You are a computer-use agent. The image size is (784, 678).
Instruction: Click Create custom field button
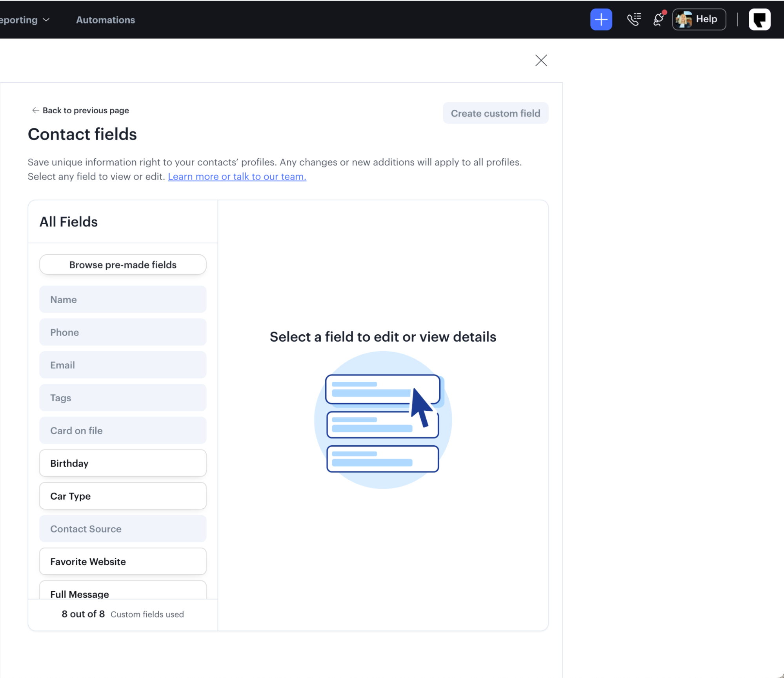(x=495, y=113)
